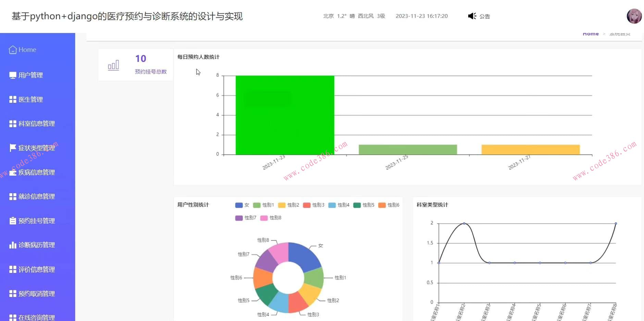Toggle 性别8 legend entry in pie chart
This screenshot has width=644, height=321.
coord(271,218)
